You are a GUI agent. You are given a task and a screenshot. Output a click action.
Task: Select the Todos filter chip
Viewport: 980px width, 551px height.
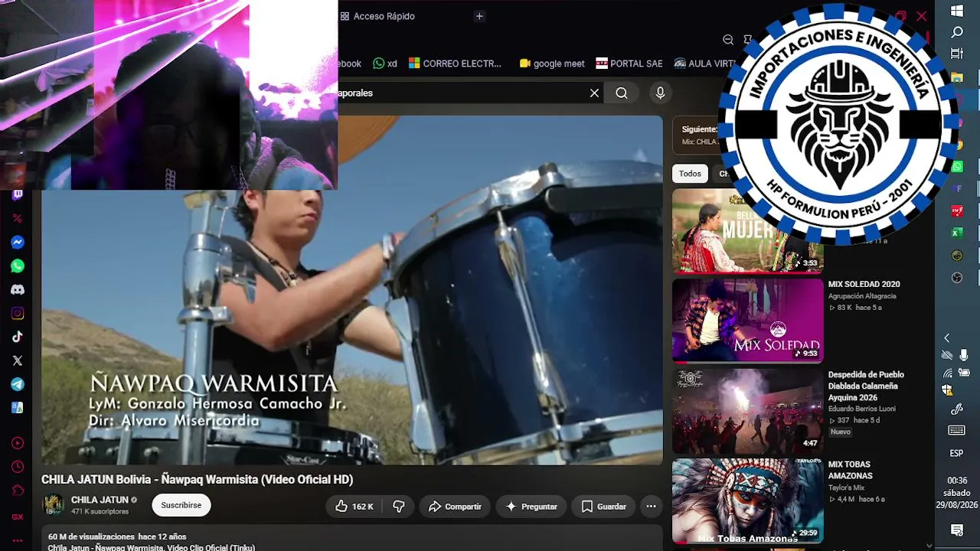(690, 174)
